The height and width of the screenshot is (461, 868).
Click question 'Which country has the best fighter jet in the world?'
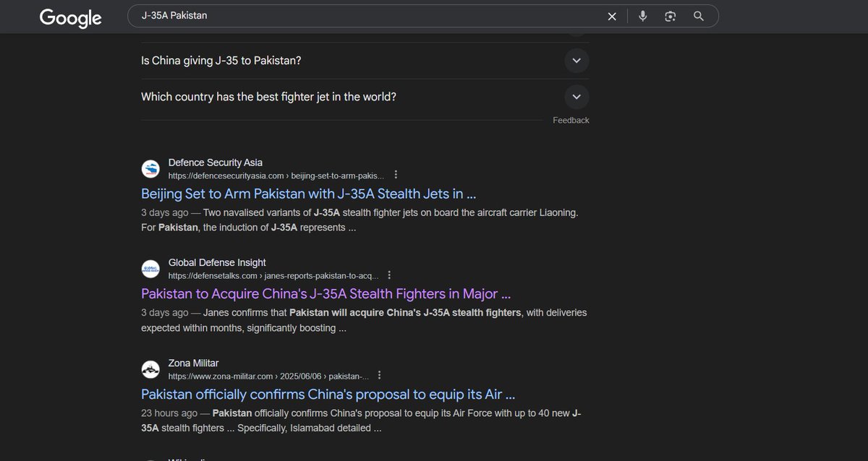pyautogui.click(x=268, y=97)
